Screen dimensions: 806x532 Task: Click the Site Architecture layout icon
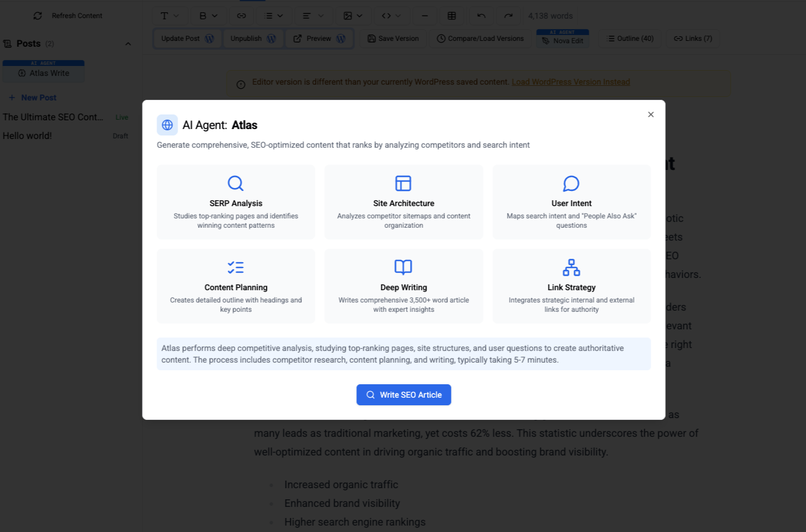click(x=404, y=183)
